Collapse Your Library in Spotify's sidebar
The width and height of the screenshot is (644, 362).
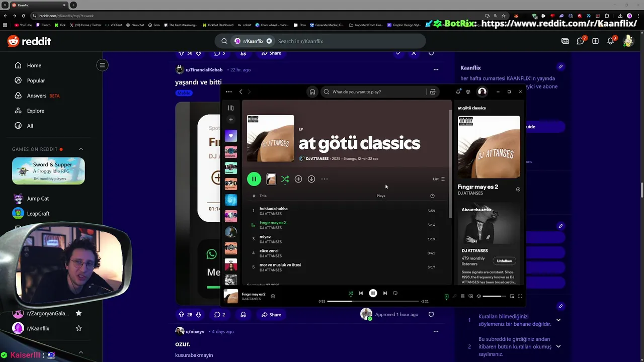tap(231, 108)
